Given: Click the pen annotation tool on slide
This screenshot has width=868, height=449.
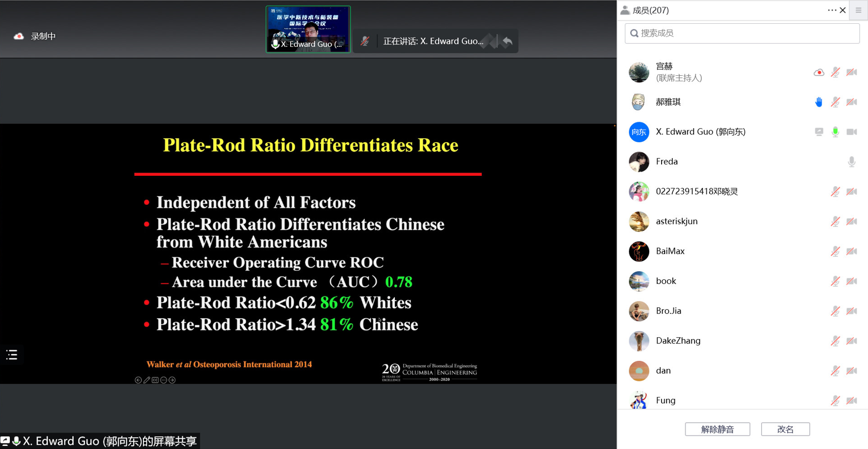Looking at the screenshot, I should (x=147, y=380).
